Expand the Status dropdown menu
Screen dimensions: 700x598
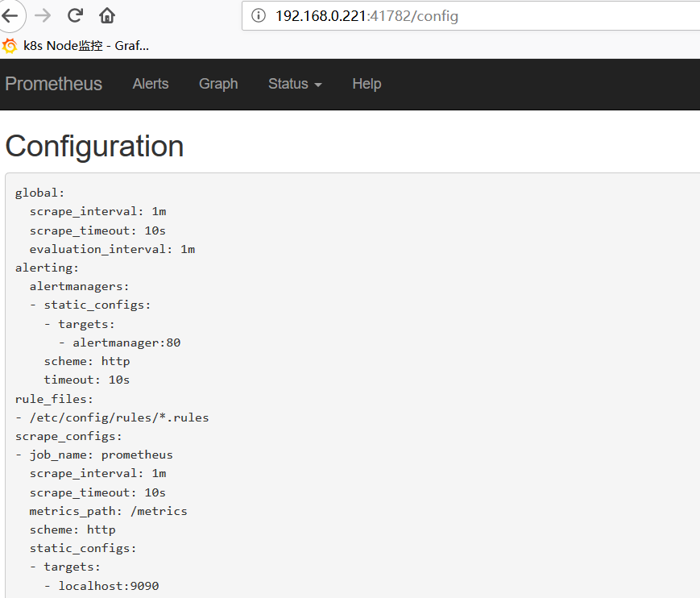[x=295, y=84]
